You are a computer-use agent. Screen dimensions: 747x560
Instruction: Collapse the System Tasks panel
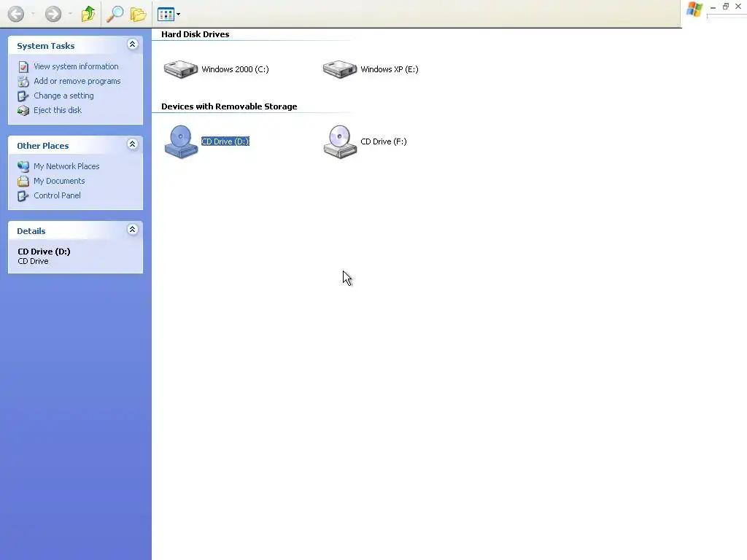[133, 44]
